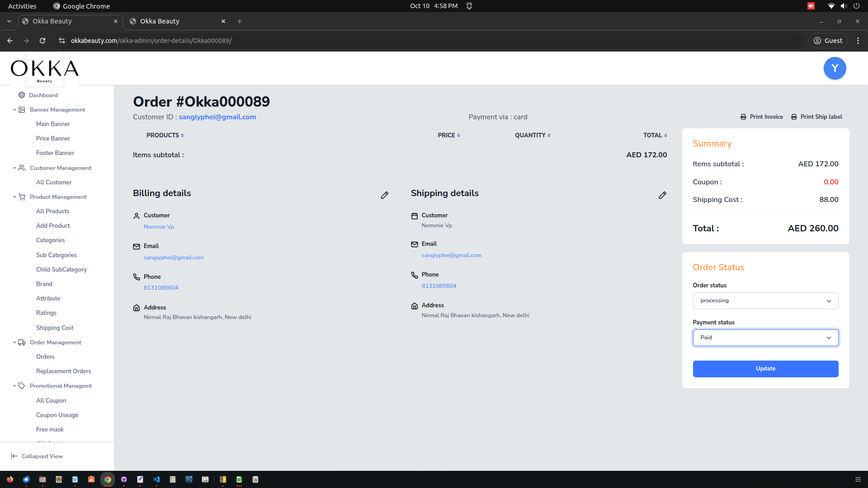The width and height of the screenshot is (868, 488).
Task: Click the Print Ship label printer icon
Action: 794,117
